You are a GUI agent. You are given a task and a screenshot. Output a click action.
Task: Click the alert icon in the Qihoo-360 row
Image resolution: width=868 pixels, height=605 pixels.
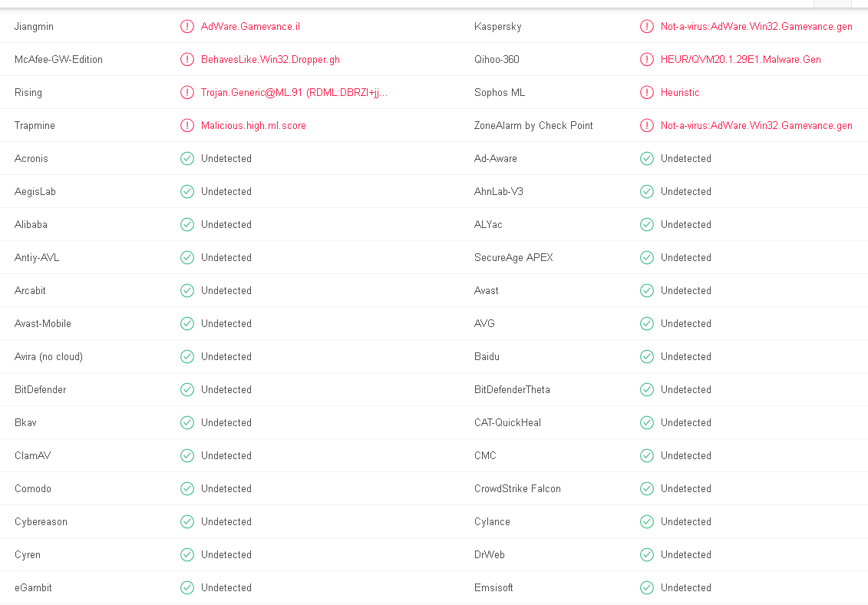[646, 59]
